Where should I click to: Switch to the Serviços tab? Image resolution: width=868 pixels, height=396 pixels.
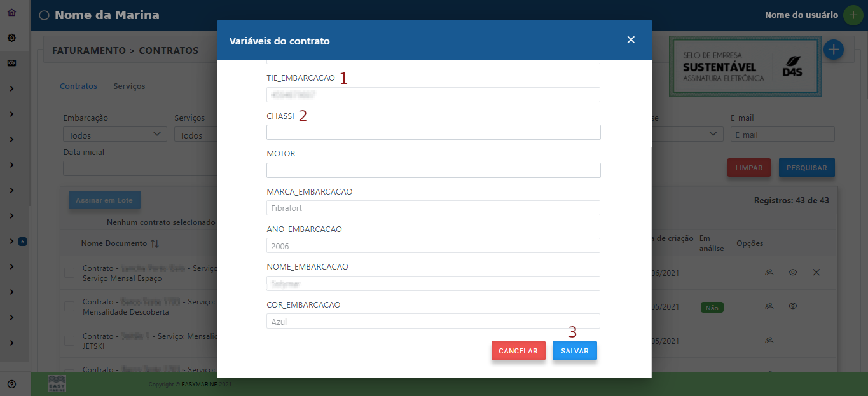pyautogui.click(x=129, y=85)
